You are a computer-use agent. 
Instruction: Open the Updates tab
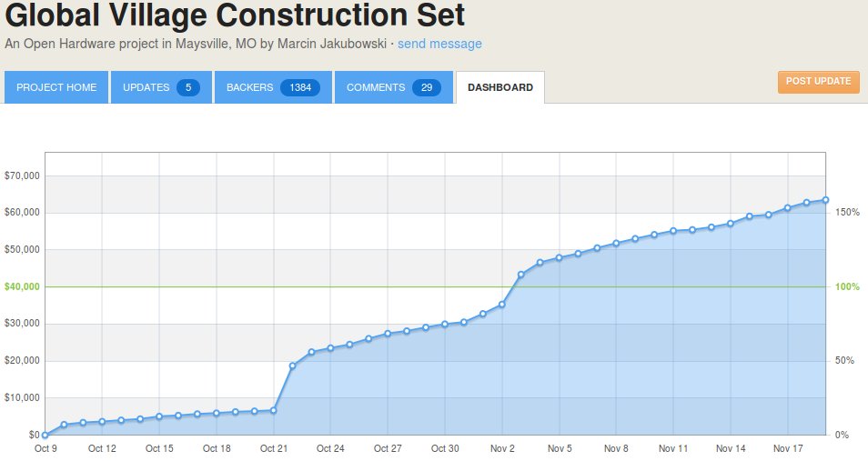[161, 87]
